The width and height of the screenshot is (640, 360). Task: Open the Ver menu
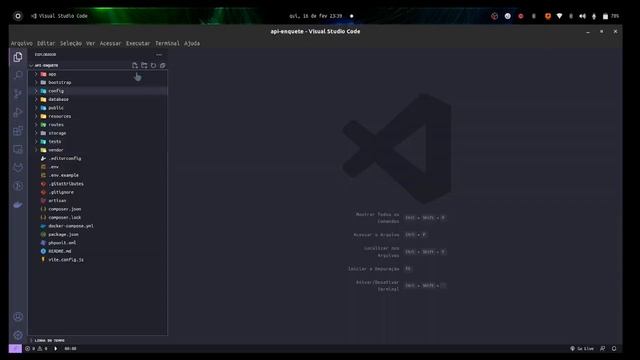click(90, 43)
